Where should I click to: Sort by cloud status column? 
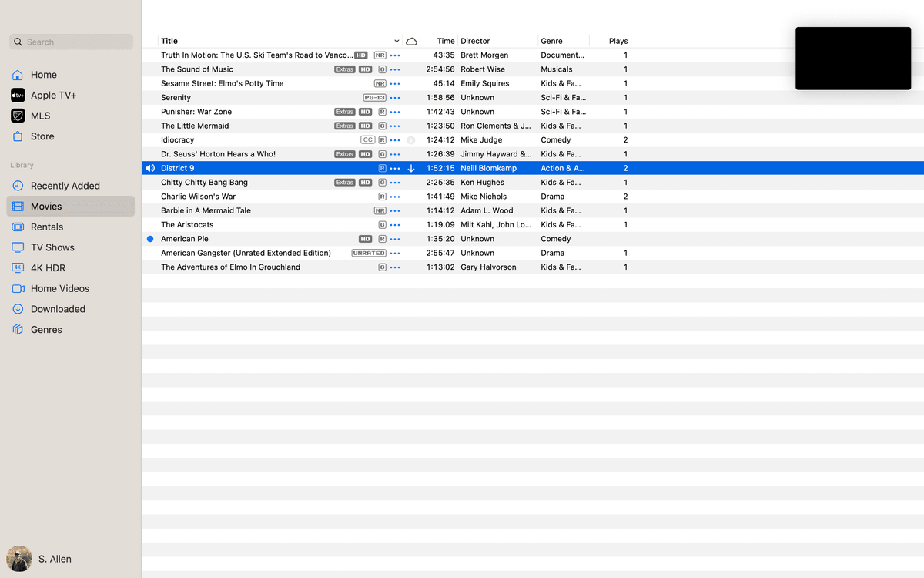pos(411,42)
